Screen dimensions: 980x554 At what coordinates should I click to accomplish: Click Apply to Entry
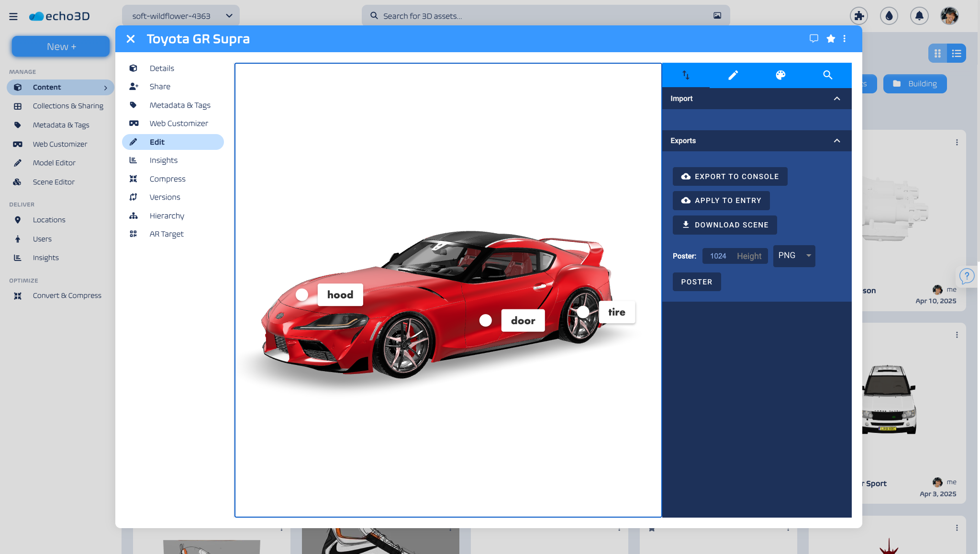721,201
